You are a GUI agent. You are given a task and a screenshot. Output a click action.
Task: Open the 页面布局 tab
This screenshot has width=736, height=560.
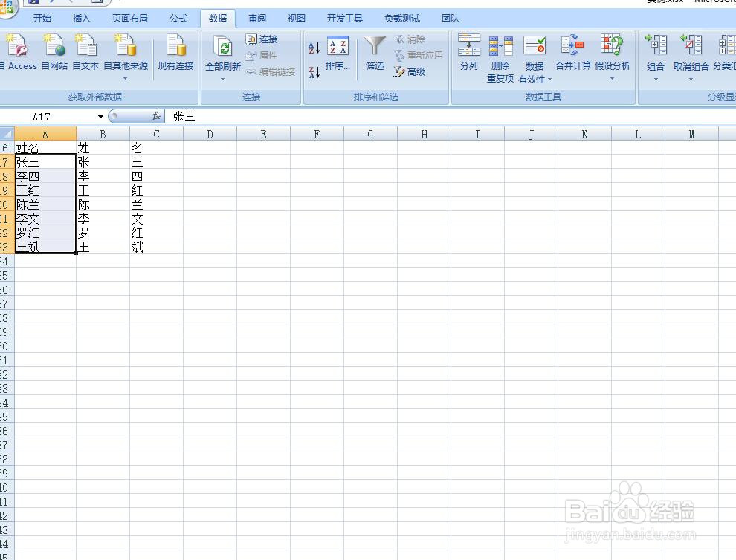130,19
